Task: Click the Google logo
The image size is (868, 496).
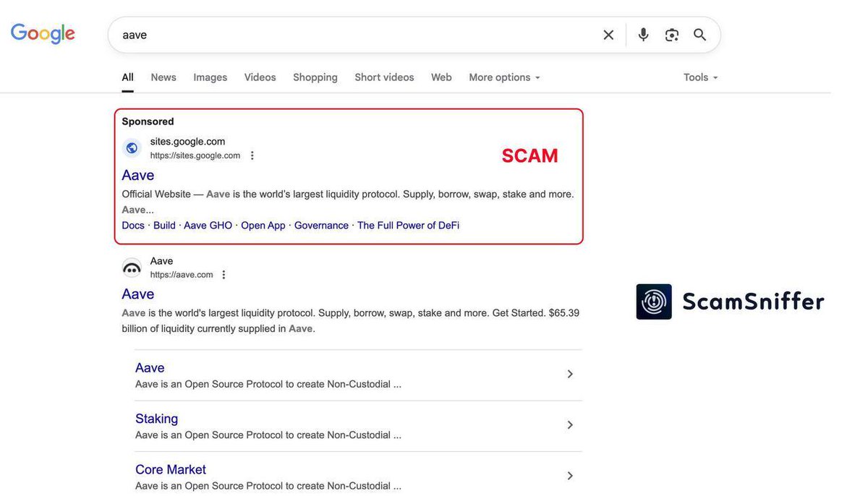Action: pos(42,33)
